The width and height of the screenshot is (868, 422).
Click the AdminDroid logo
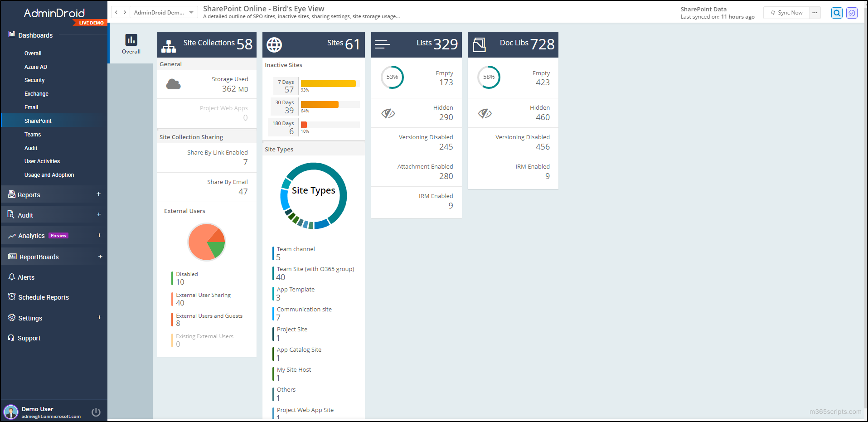click(54, 13)
